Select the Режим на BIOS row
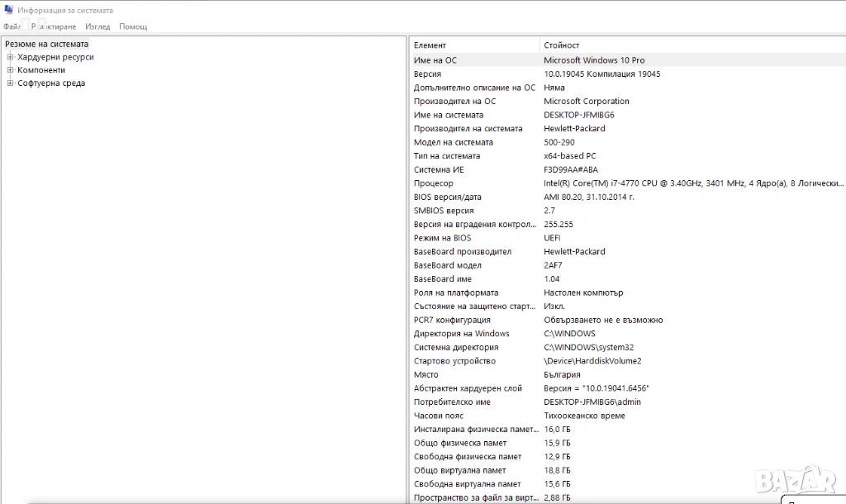 (x=442, y=238)
